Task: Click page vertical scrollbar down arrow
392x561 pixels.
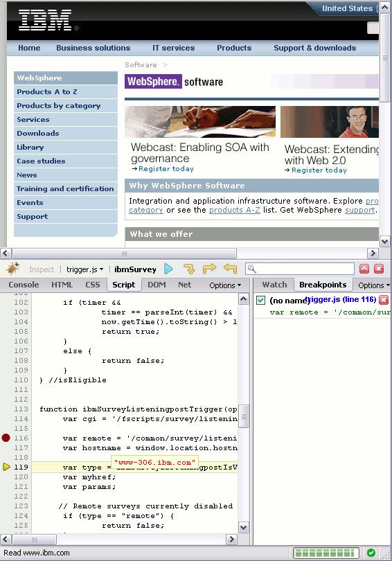Action: pos(385,242)
